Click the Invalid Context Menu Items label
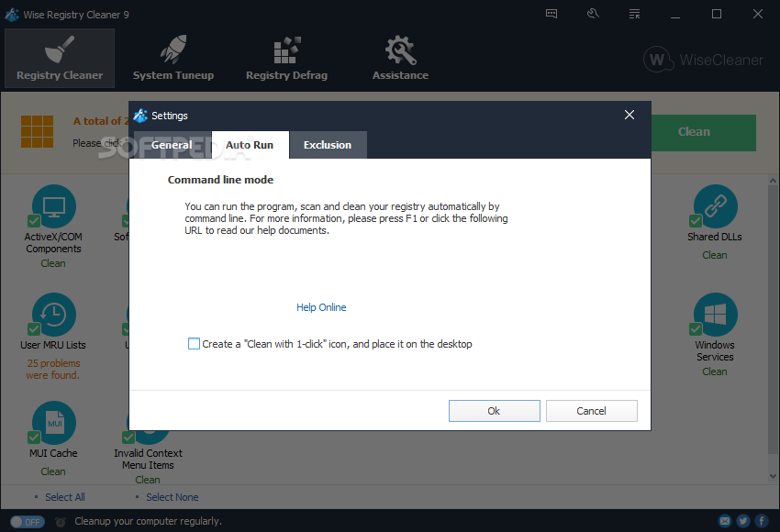 [148, 459]
